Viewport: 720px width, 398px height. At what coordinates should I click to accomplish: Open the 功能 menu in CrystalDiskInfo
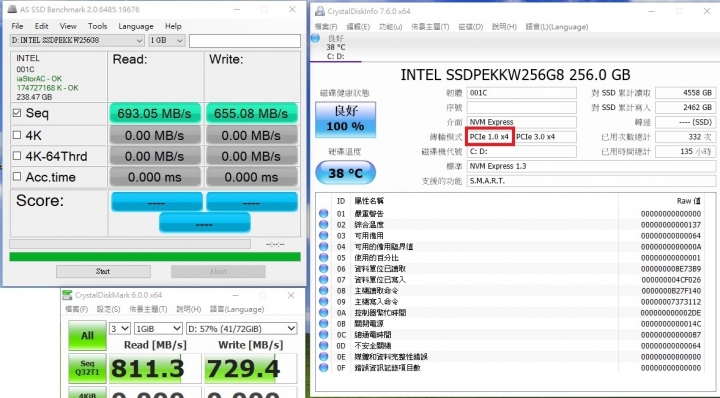(390, 27)
